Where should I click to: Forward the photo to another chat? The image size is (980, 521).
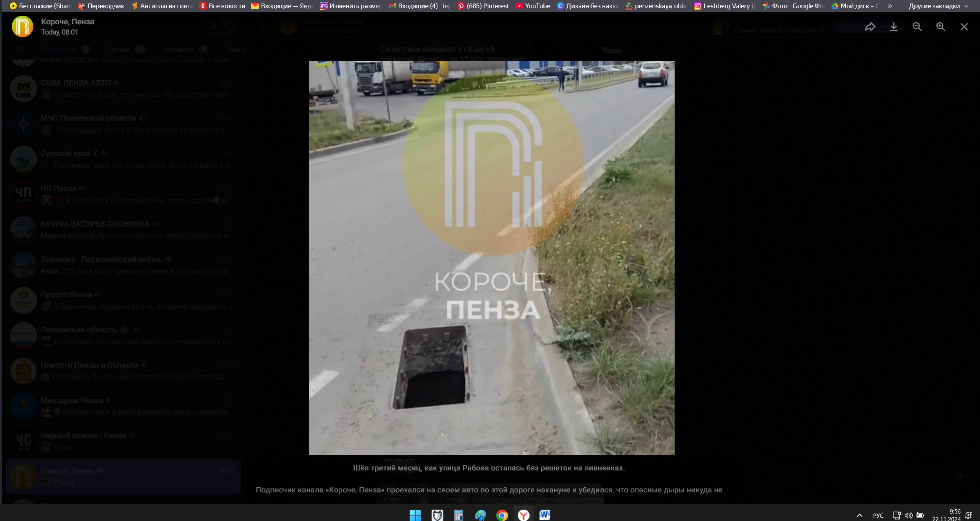[x=871, y=26]
